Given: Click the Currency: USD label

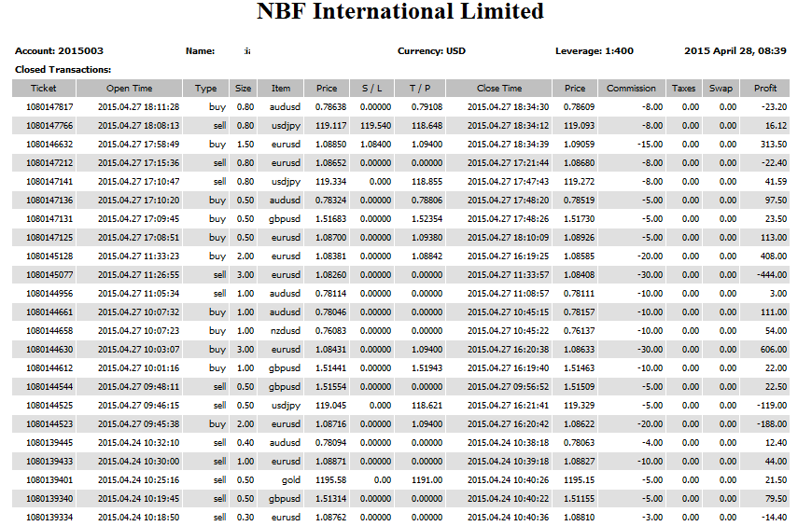Looking at the screenshot, I should point(431,50).
